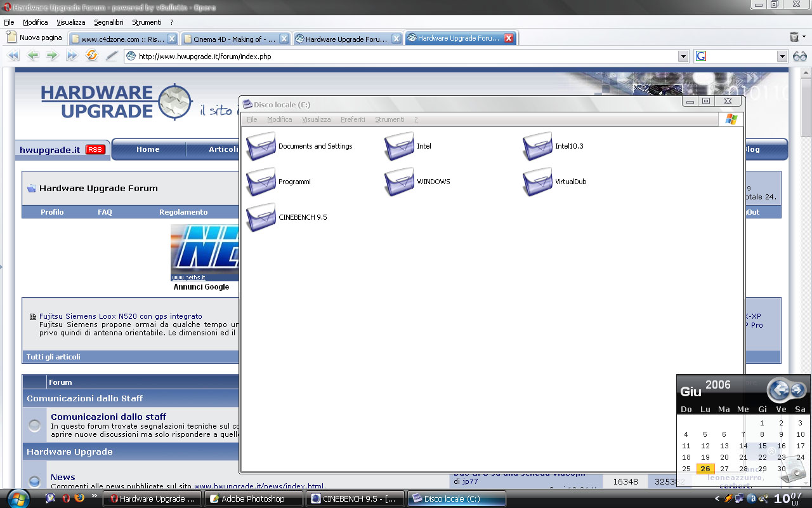This screenshot has width=812, height=508.
Task: Click the lightning bolt tray icon
Action: [728, 499]
